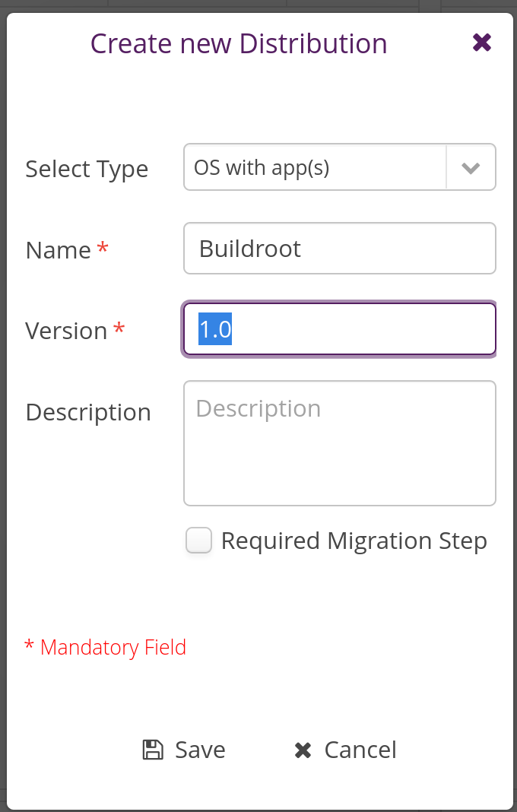Click the red asterisk next to Name
This screenshot has height=812, width=517.
point(103,246)
